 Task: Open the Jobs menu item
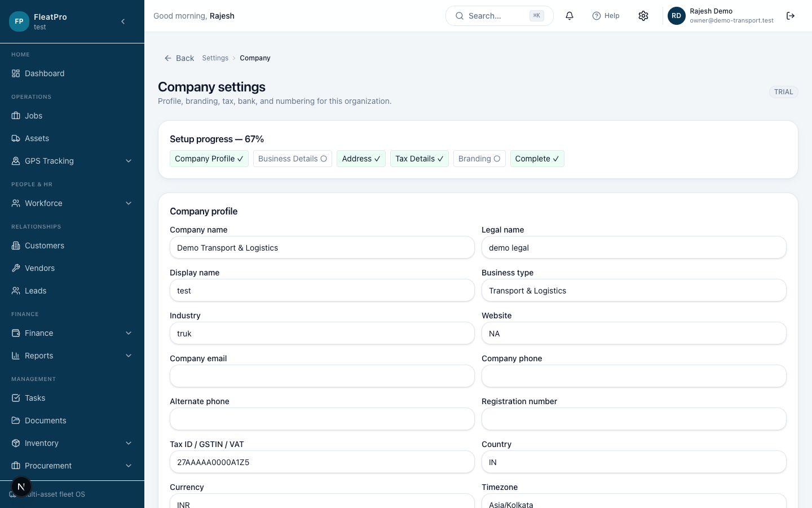[72, 116]
